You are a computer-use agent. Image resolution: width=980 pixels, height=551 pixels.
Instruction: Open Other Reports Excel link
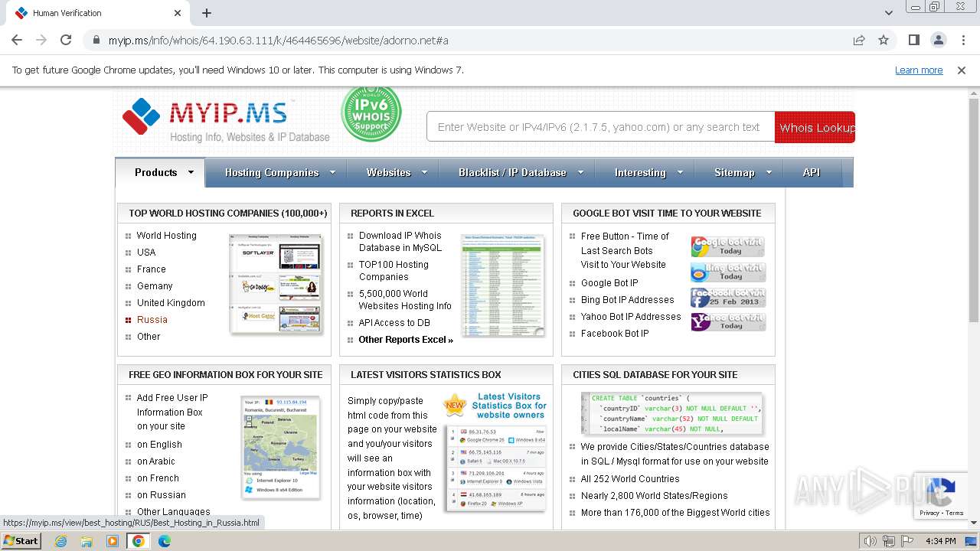click(406, 340)
